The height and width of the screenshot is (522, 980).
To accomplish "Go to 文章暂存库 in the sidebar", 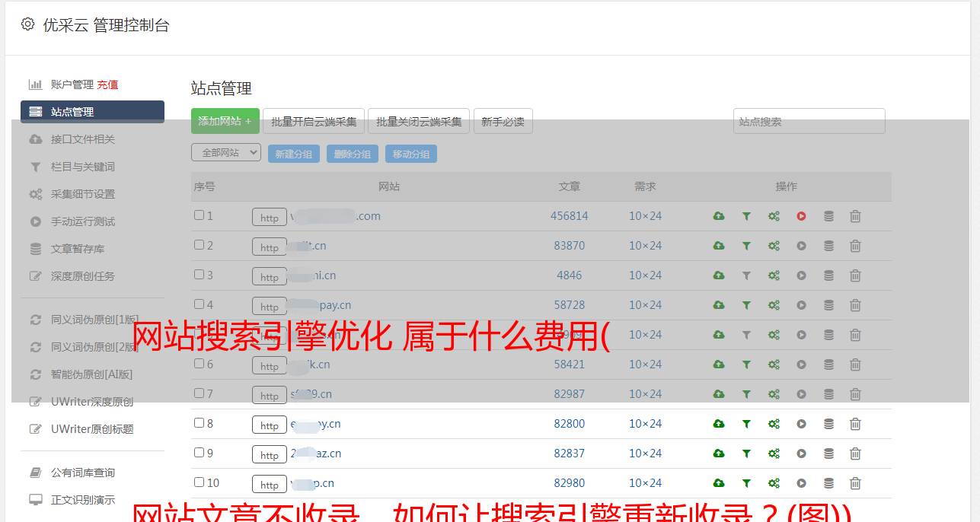I will [78, 249].
